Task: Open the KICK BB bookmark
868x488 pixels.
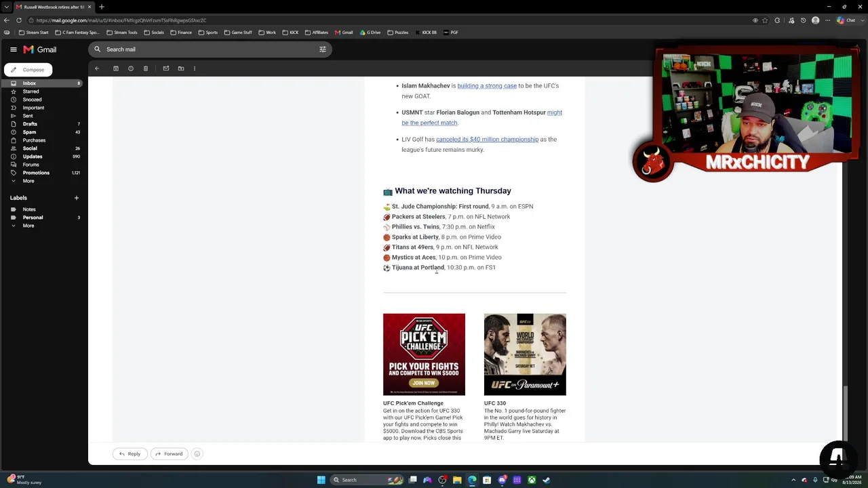Action: point(425,33)
